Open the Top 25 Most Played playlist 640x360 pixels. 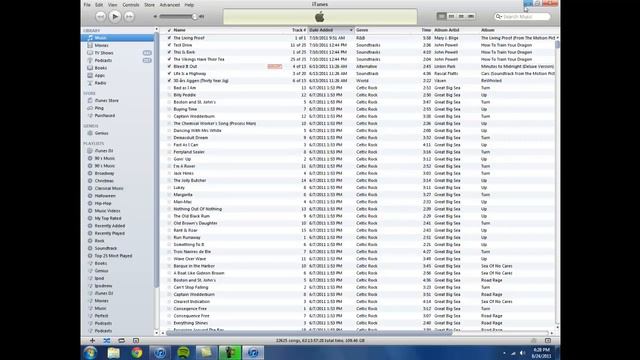(x=113, y=256)
